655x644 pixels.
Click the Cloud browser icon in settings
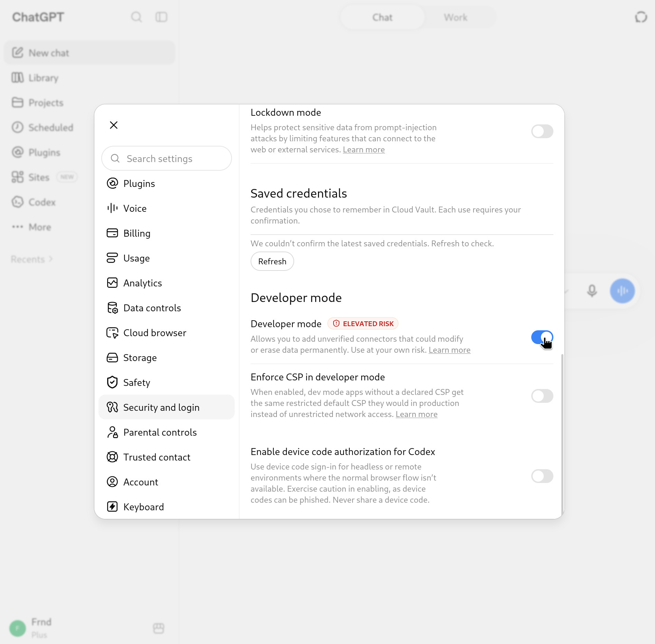[x=112, y=332]
